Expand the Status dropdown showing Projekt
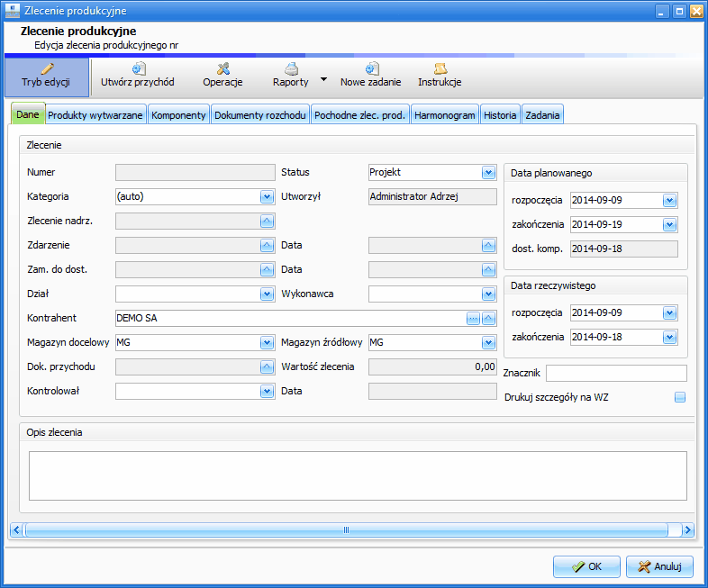 tap(488, 172)
